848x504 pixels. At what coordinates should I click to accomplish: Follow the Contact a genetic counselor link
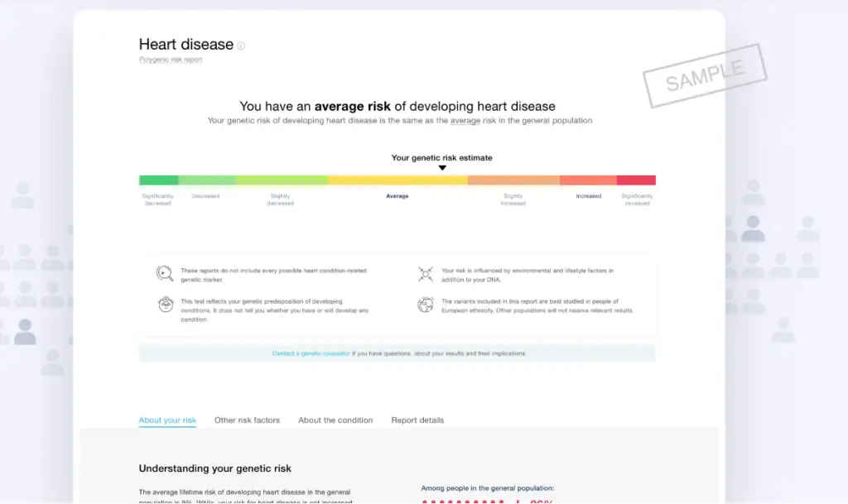click(311, 353)
